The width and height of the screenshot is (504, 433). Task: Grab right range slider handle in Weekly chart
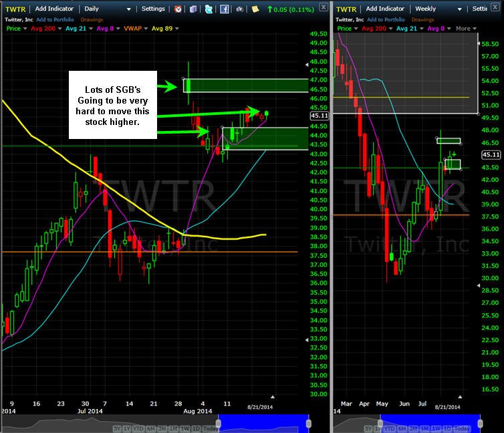(480, 424)
